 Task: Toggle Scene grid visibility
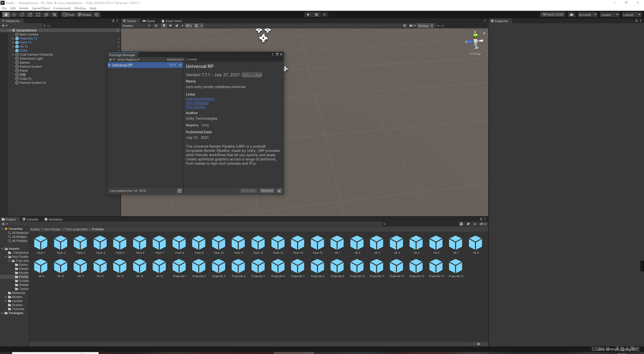[196, 26]
